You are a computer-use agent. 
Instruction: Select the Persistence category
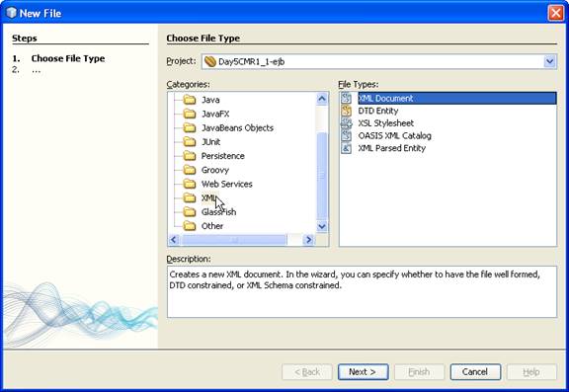223,156
